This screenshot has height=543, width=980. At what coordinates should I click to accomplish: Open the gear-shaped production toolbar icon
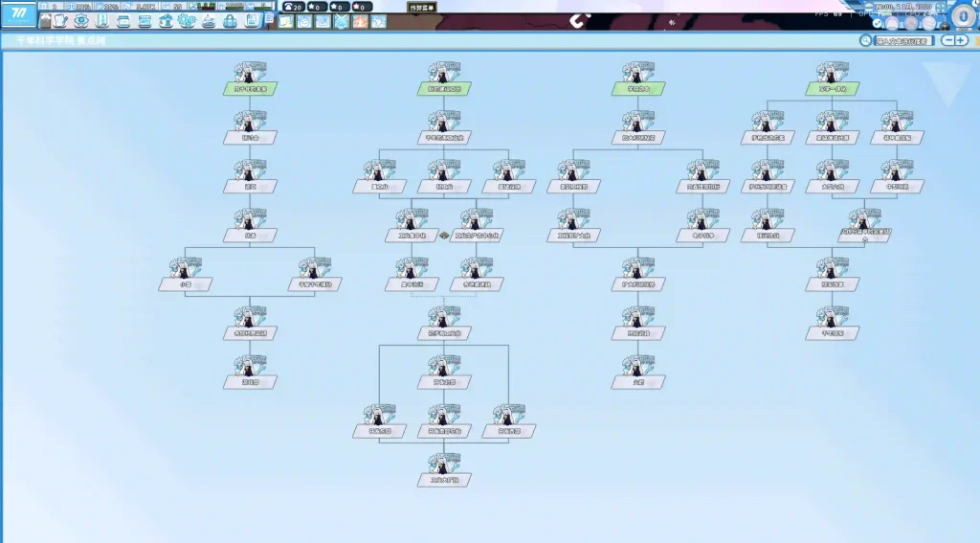pos(186,20)
